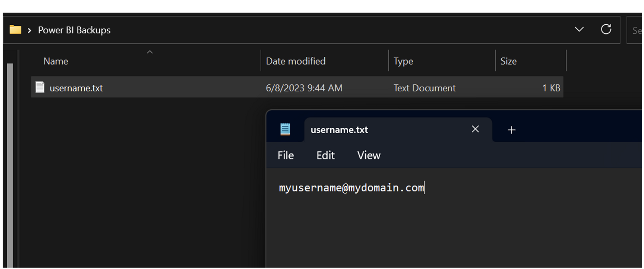
Task: Click the folder icon in the address bar
Action: pos(15,30)
